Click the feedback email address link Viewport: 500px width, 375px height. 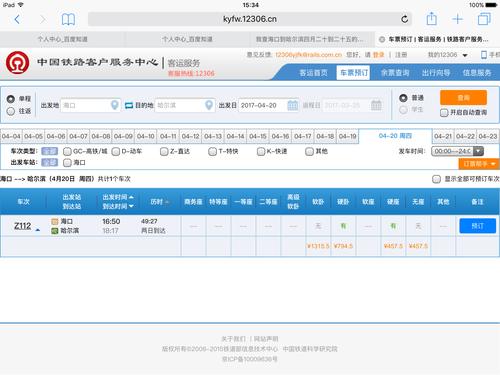click(x=308, y=55)
